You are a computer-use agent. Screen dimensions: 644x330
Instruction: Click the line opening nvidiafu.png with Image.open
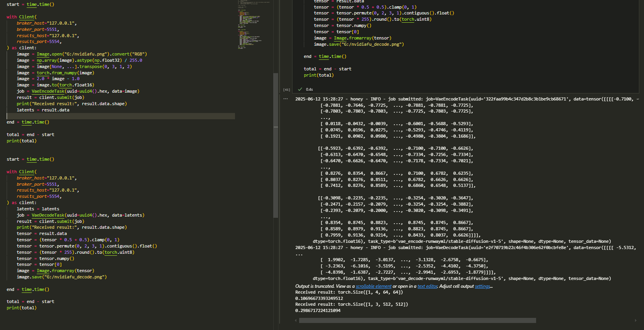click(x=82, y=54)
